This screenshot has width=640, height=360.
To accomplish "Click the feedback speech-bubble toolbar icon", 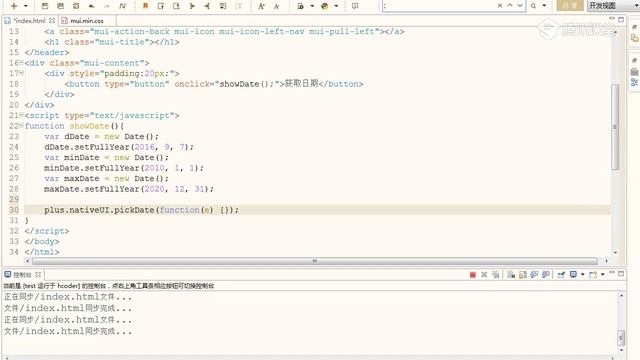I will [355, 6].
